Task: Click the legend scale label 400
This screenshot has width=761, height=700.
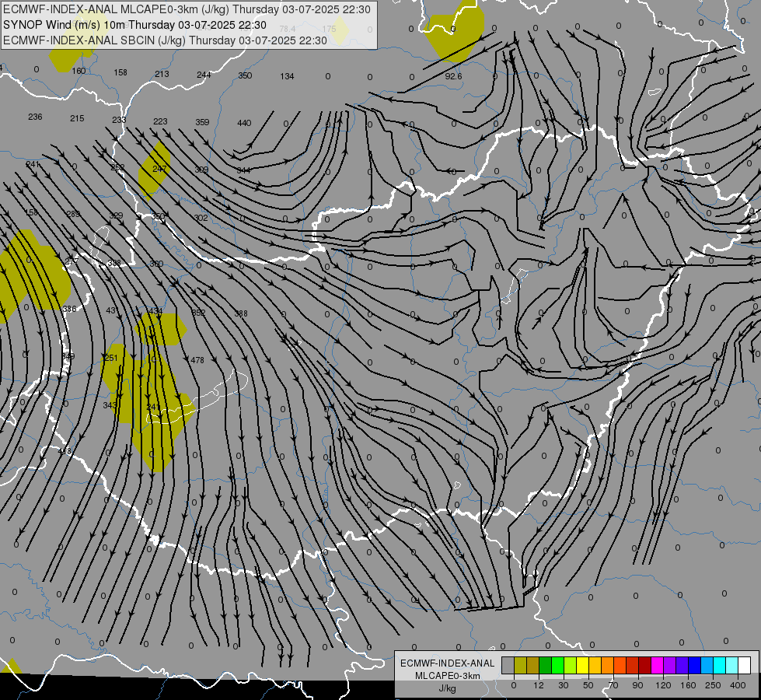Action: [738, 685]
